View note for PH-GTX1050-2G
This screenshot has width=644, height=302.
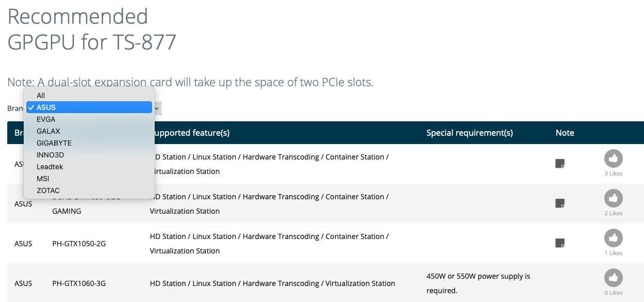pos(560,243)
